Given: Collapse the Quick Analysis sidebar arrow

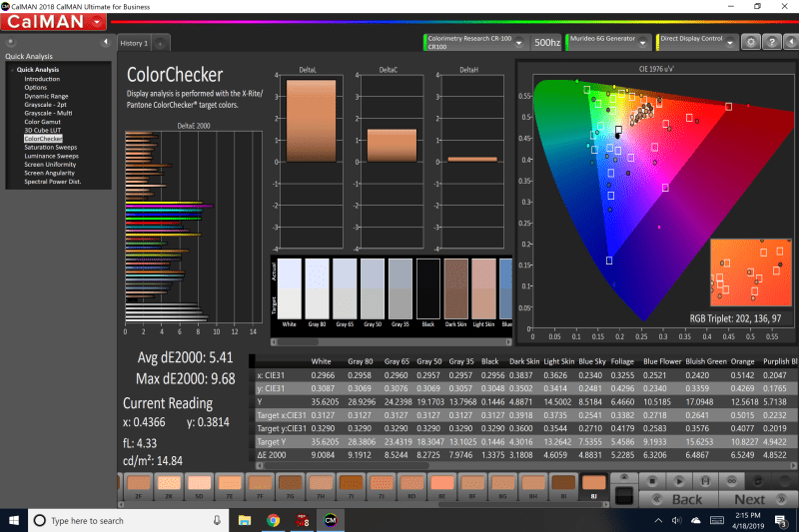Looking at the screenshot, I should pos(106,42).
